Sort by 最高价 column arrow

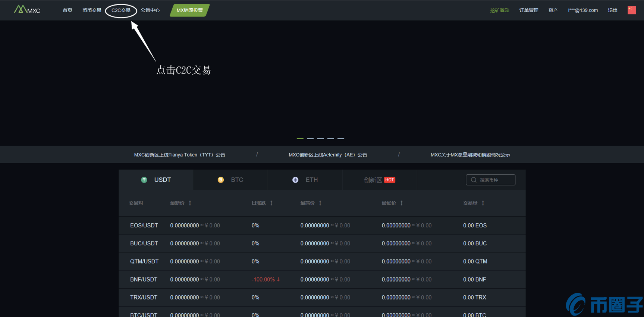320,203
